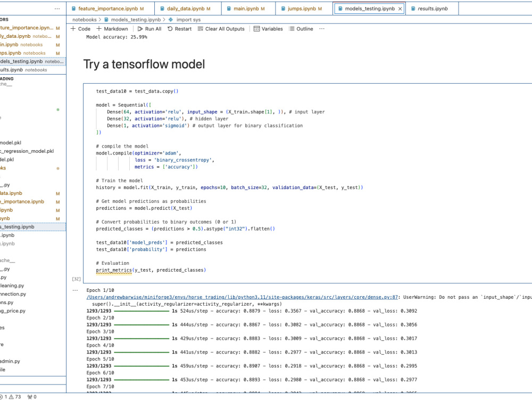532x400 pixels.
Task: Open cell output actions ellipsis
Action: click(x=75, y=290)
